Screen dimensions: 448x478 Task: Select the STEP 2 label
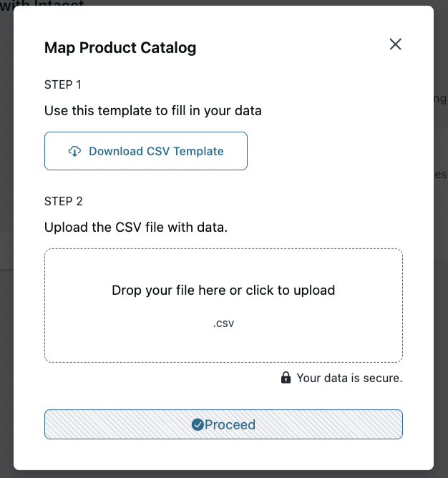[x=64, y=201]
